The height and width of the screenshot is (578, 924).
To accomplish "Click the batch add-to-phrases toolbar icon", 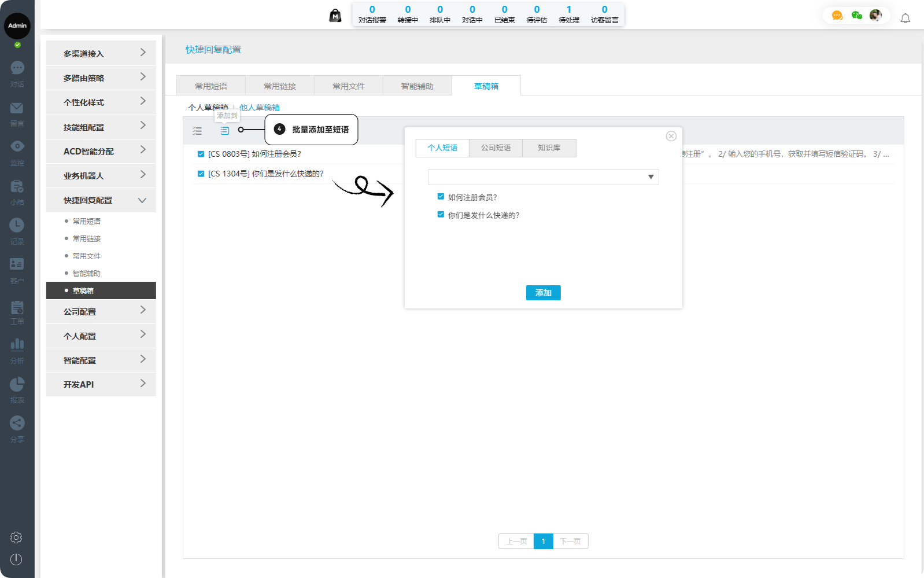I will click(x=225, y=131).
